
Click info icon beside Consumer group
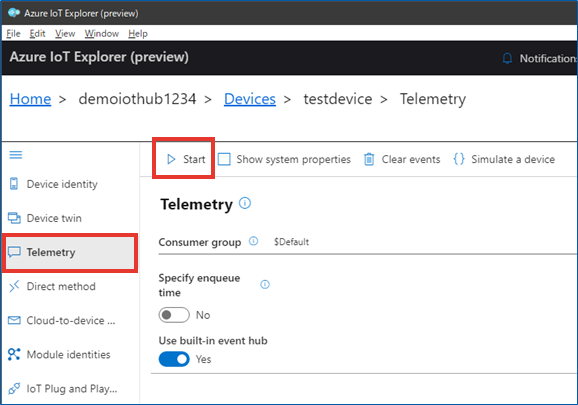click(x=254, y=241)
